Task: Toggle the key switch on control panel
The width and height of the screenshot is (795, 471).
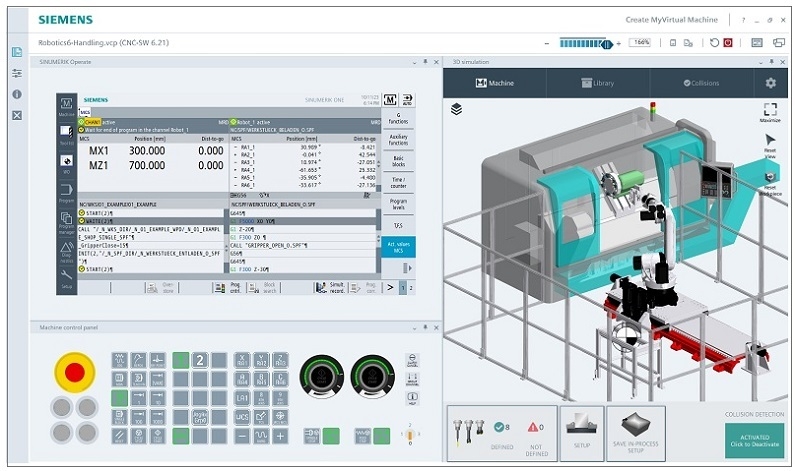Action: (x=410, y=436)
